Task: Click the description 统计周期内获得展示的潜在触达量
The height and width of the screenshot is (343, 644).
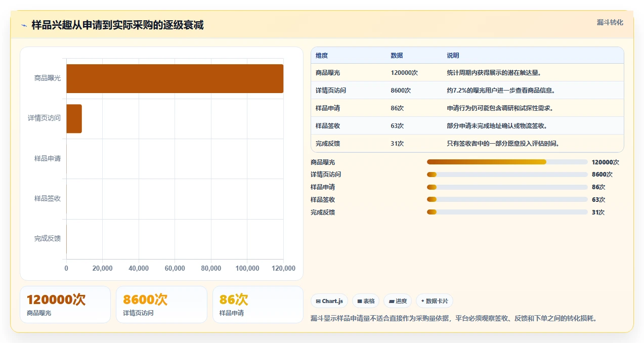Action: tap(494, 73)
